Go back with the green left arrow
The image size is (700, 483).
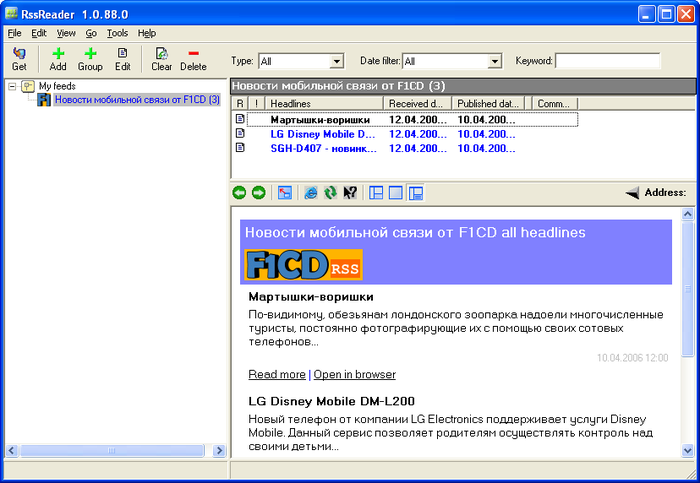pyautogui.click(x=239, y=193)
